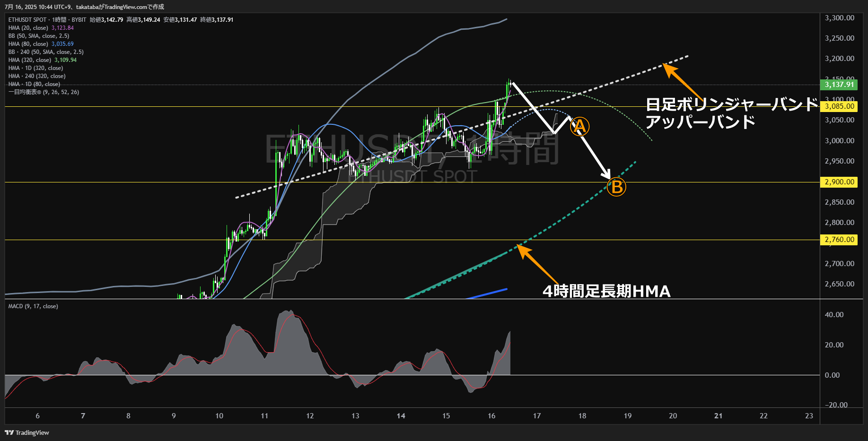The image size is (868, 441).
Task: Click the 3,000.00 price axis value
Action: [x=840, y=141]
